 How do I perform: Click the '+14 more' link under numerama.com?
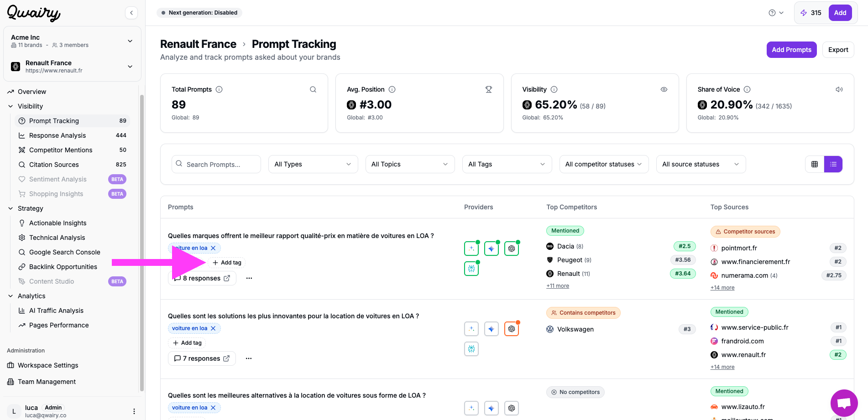tap(722, 288)
